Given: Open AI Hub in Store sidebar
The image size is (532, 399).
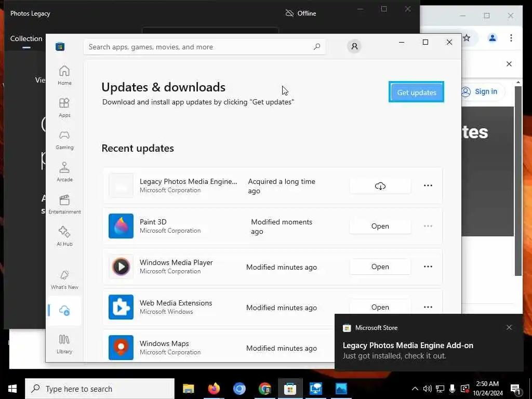Looking at the screenshot, I should (64, 236).
